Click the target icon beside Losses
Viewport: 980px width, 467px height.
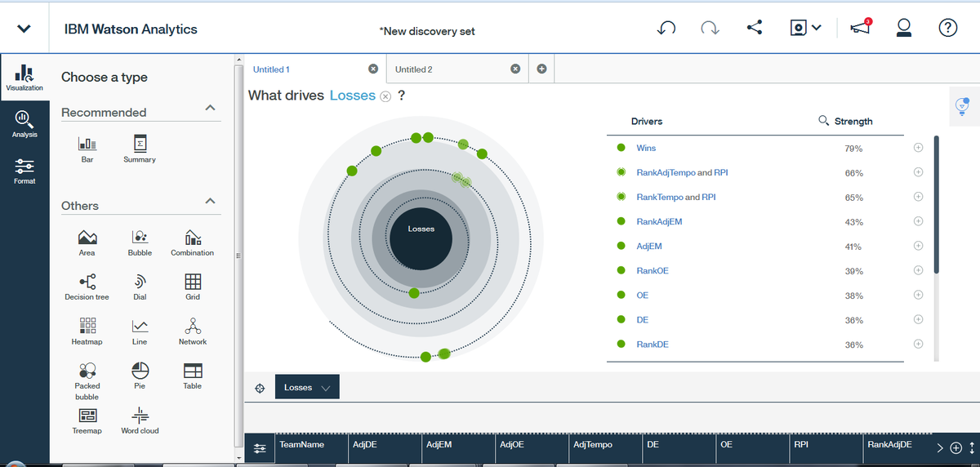click(x=261, y=388)
